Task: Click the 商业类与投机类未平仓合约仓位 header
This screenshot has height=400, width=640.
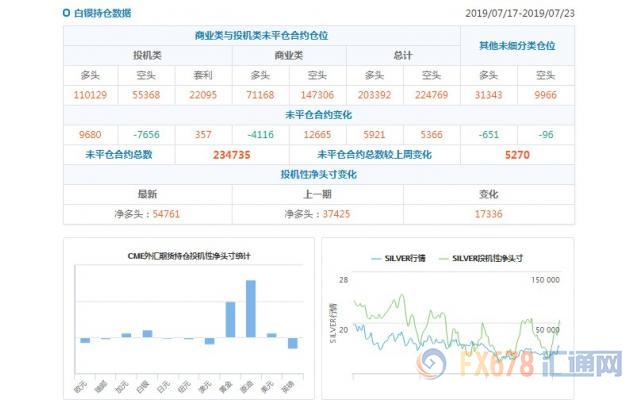Action: point(261,36)
